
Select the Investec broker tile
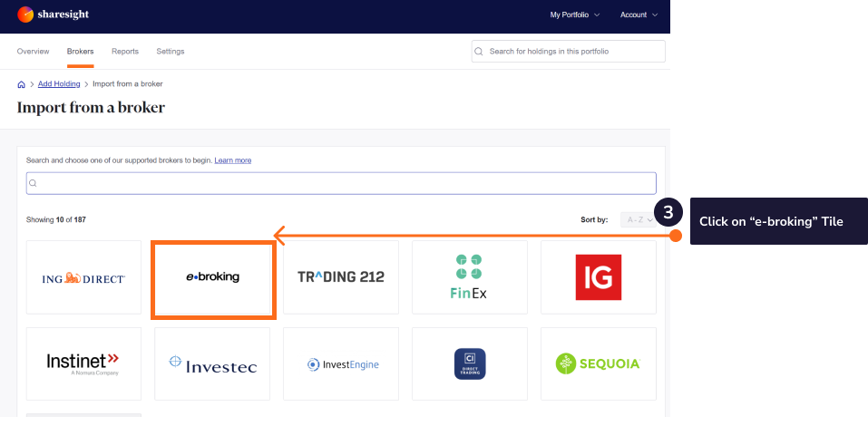212,364
